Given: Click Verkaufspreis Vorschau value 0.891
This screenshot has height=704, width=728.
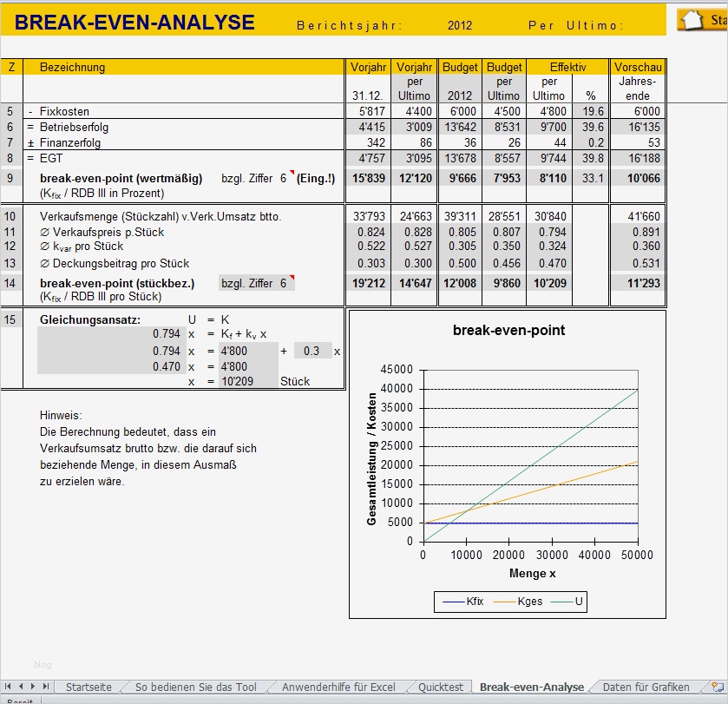Looking at the screenshot, I should point(638,232).
